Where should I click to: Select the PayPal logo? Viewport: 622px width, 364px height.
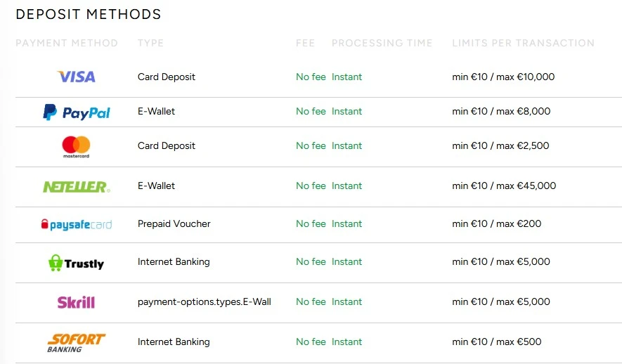tap(76, 112)
